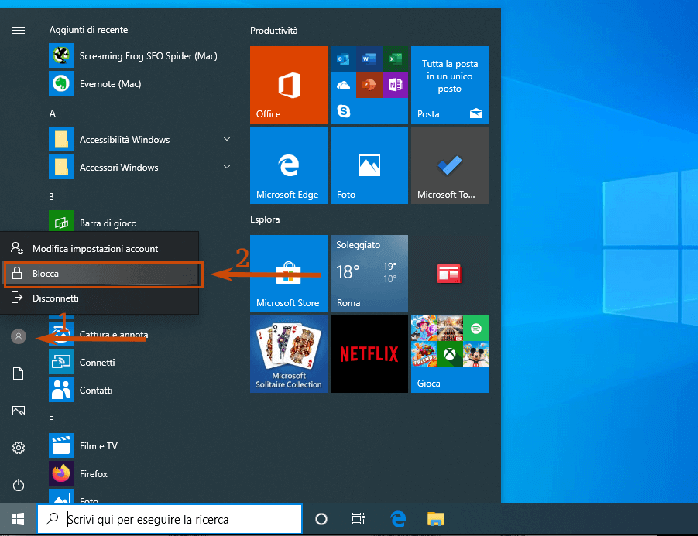Click the power icon in Start sidebar
Screen dimensions: 698x536
point(18,485)
